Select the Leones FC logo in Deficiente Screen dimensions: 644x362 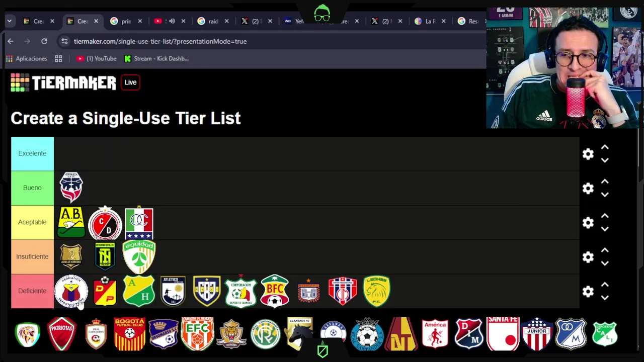(x=377, y=291)
